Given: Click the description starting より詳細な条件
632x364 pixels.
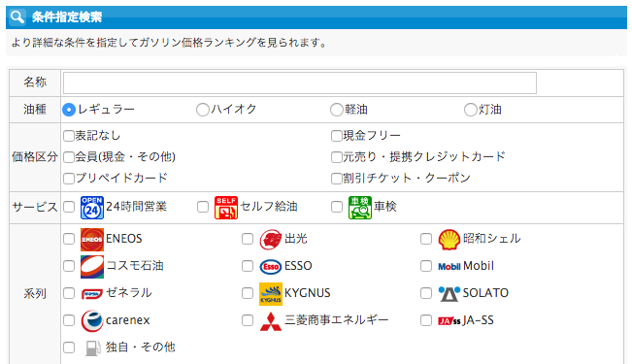Looking at the screenshot, I should coord(169,43).
